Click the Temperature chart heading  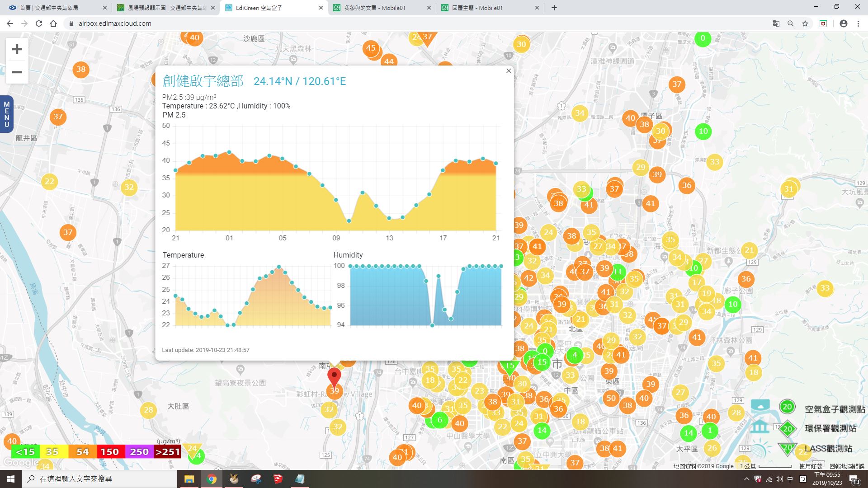183,255
